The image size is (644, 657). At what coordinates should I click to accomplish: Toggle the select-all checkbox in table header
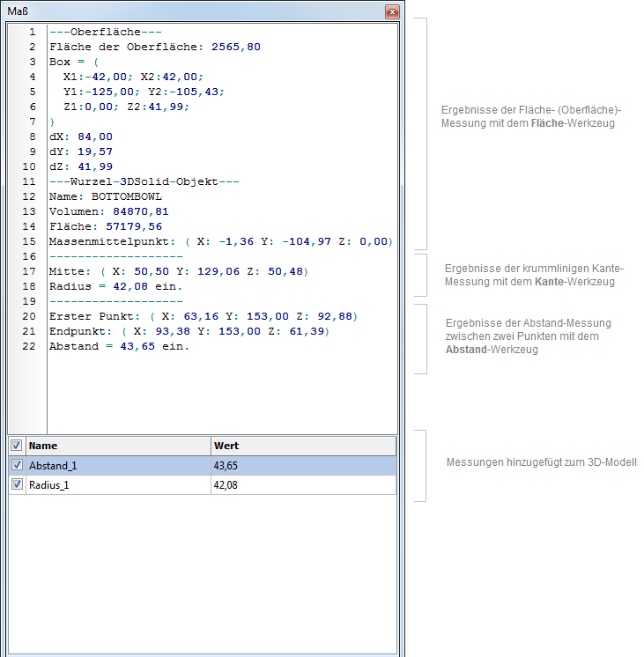click(x=16, y=446)
